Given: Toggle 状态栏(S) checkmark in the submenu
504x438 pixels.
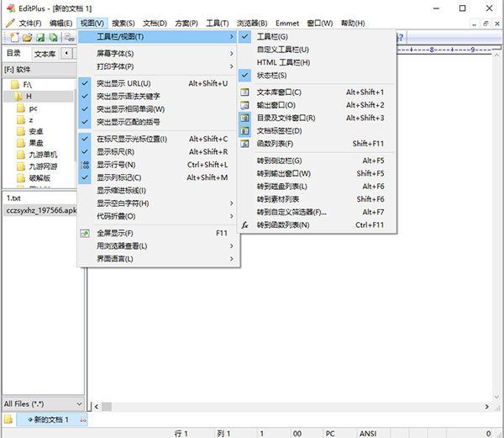Looking at the screenshot, I should (244, 76).
